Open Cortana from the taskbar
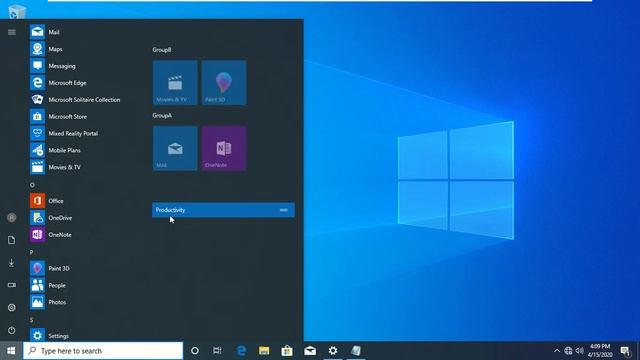Image resolution: width=640 pixels, height=360 pixels. tap(195, 351)
